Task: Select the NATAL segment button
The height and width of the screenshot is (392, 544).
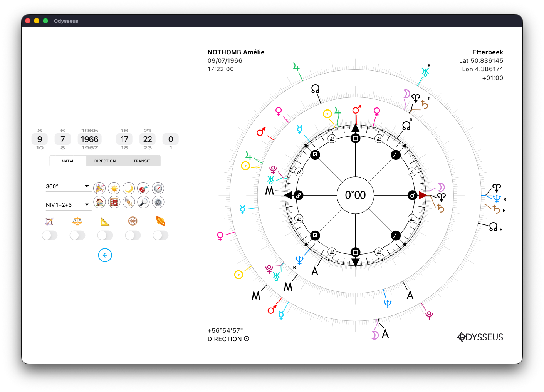Action: [x=68, y=161]
